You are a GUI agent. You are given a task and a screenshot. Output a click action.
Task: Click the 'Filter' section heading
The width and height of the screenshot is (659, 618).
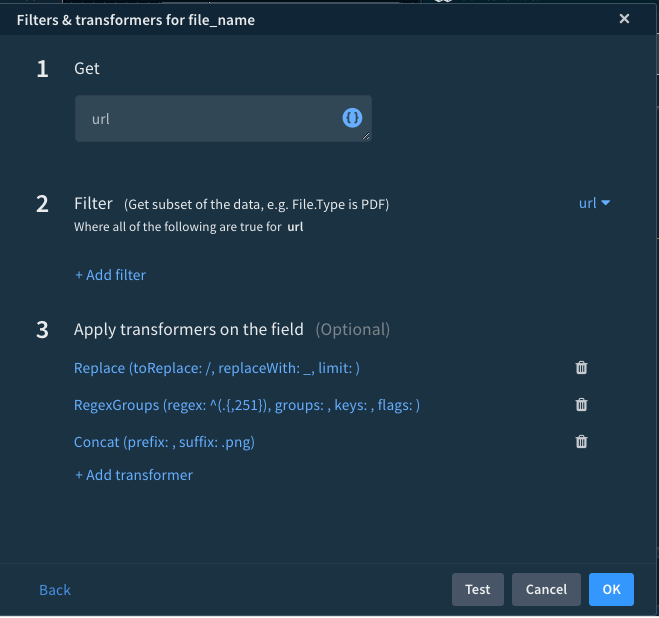(x=93, y=203)
